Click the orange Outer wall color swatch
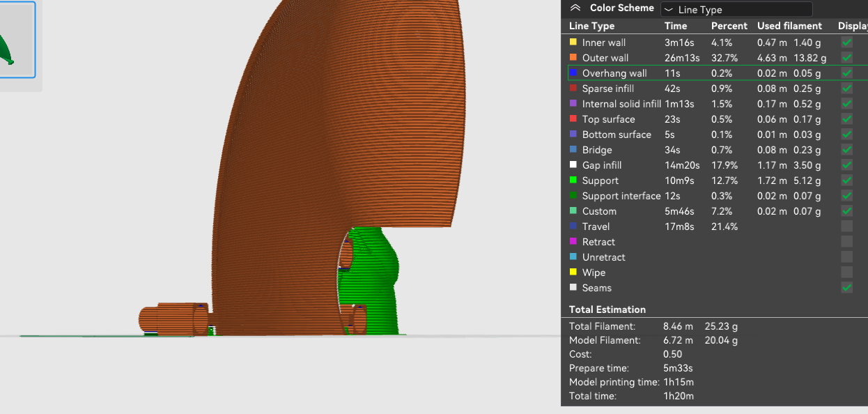 click(x=573, y=58)
